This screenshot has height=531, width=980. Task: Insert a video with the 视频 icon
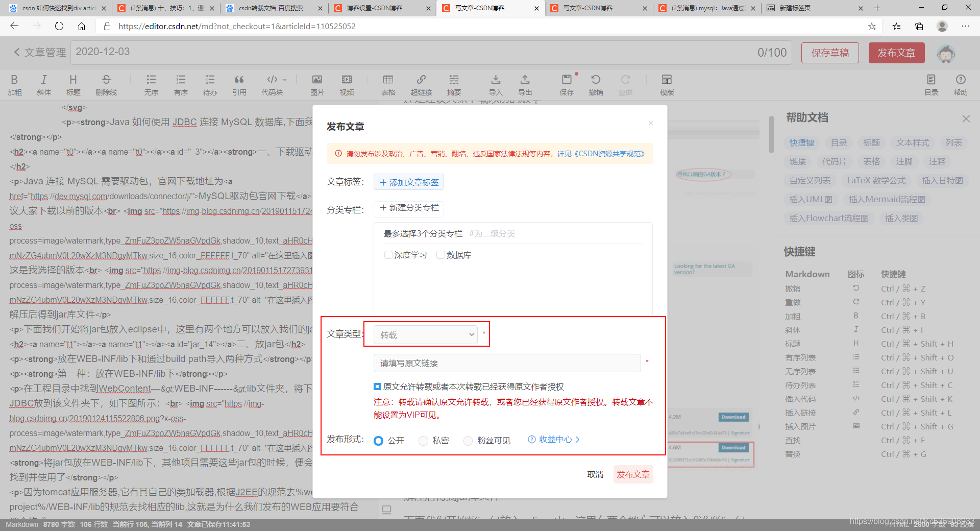point(347,85)
